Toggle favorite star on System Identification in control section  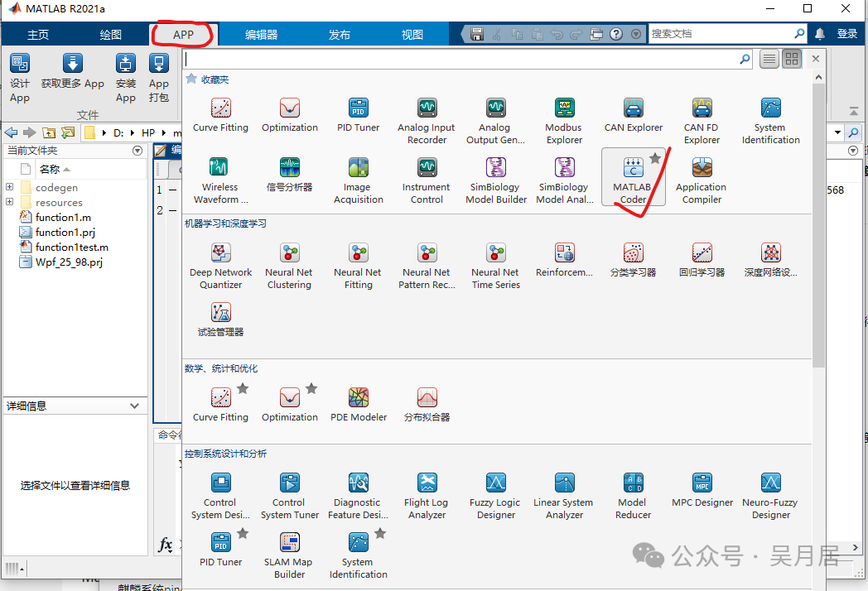[379, 533]
